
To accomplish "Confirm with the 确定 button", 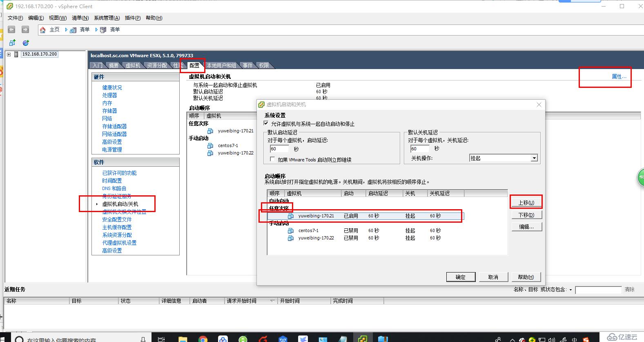I will coord(461,277).
